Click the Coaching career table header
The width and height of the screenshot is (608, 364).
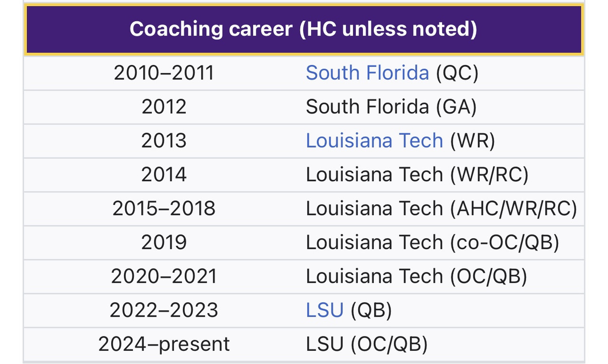[304, 29]
